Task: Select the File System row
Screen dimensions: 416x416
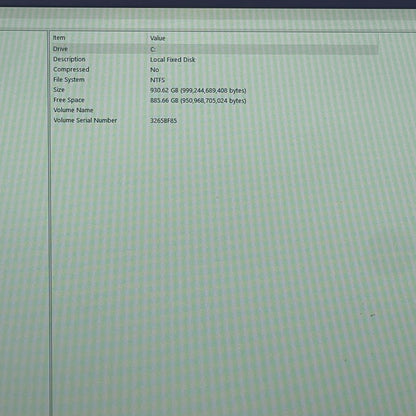Action: [215, 80]
